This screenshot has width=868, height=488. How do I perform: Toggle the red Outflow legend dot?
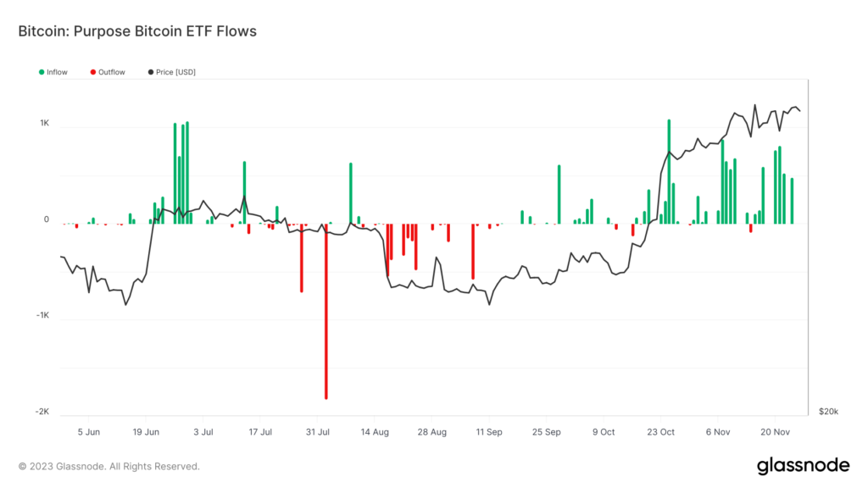(x=93, y=72)
